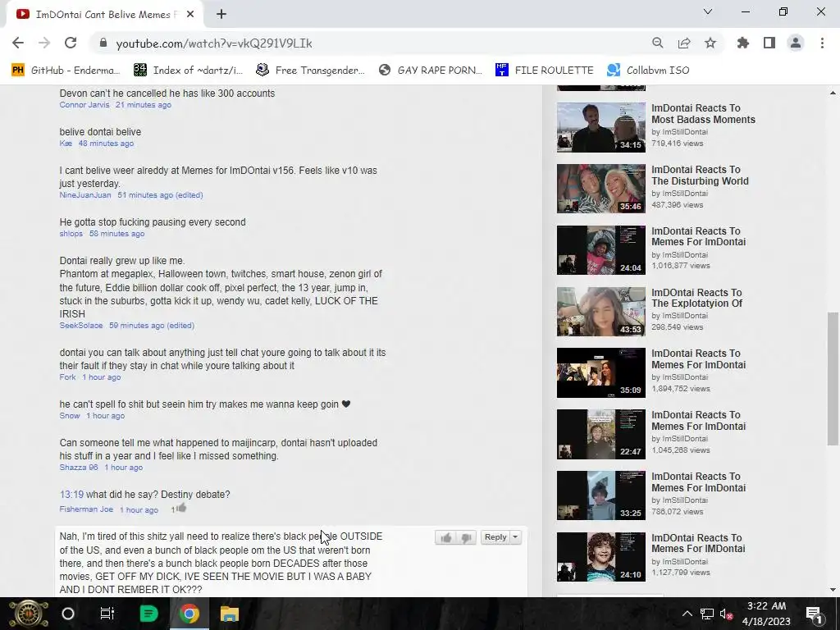View site info via the padlock icon
Viewport: 840px width, 630px height.
(x=104, y=43)
